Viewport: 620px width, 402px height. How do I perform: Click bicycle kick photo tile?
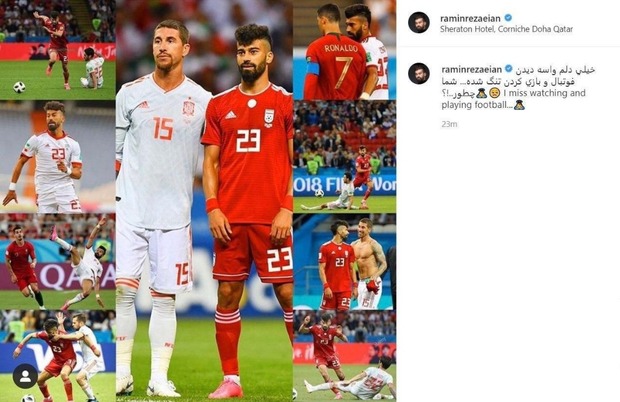pyautogui.click(x=58, y=262)
